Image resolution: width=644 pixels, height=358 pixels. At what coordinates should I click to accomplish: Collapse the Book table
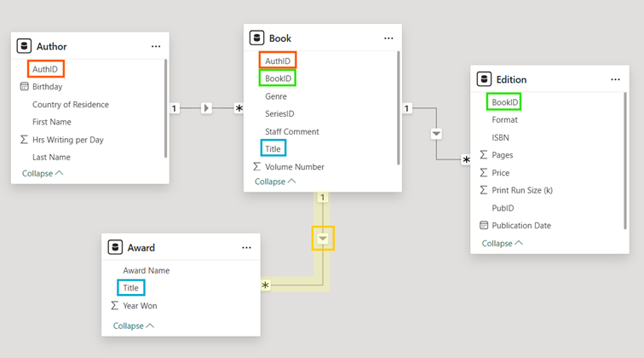[275, 182]
